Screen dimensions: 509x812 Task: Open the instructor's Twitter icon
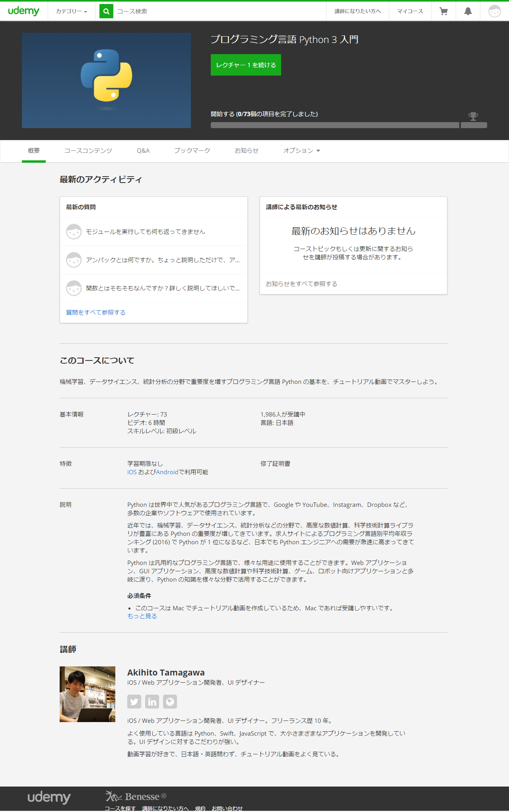click(134, 701)
